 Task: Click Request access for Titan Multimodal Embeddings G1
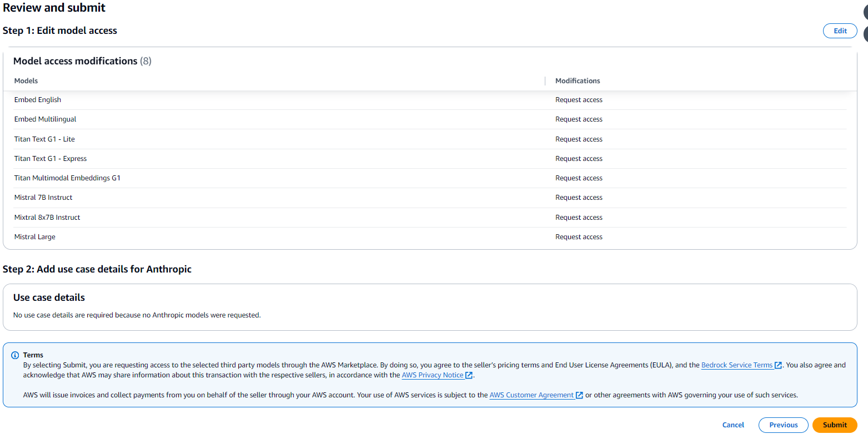(579, 178)
